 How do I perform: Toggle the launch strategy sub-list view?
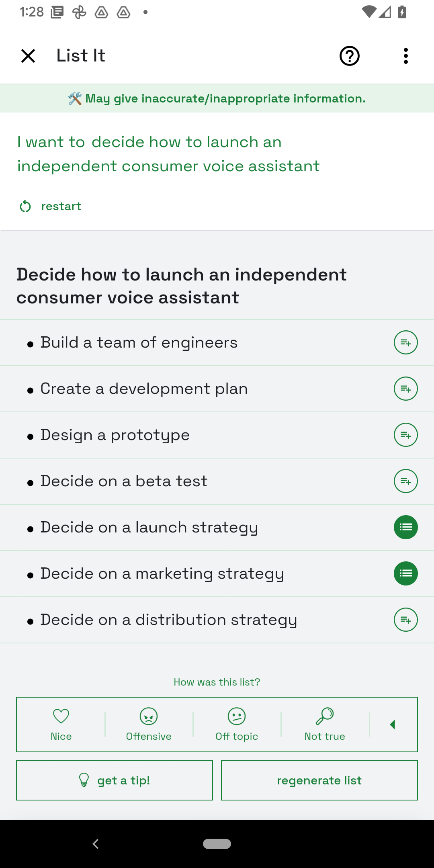406,527
